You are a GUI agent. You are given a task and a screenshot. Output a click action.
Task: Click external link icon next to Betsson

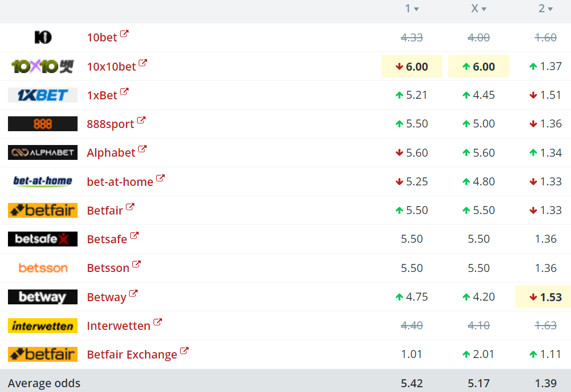(x=137, y=265)
